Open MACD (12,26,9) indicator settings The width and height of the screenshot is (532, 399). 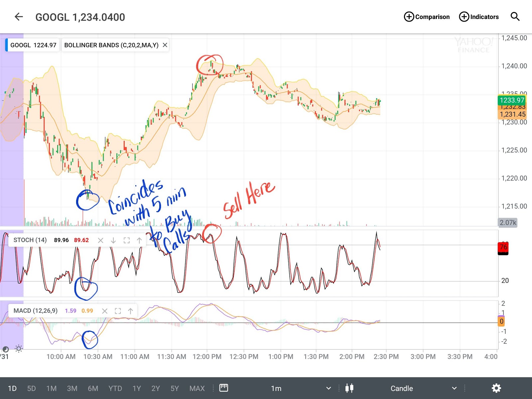[36, 311]
